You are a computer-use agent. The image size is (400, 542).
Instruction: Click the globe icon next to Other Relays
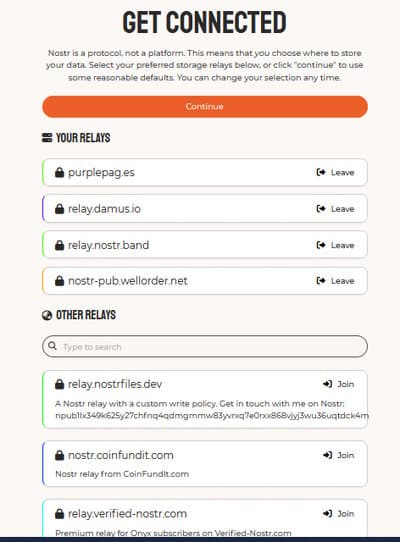point(47,315)
